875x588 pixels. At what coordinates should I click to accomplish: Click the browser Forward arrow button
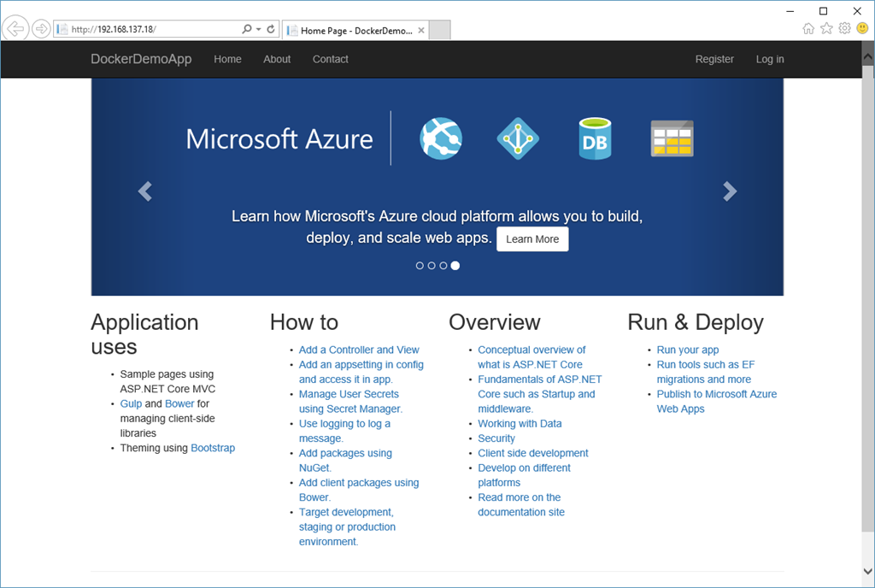click(41, 28)
